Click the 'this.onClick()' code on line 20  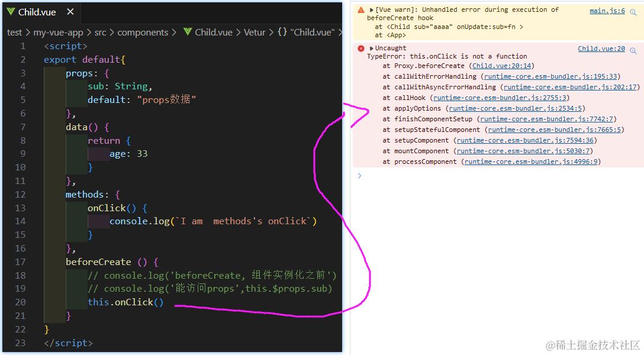[125, 302]
